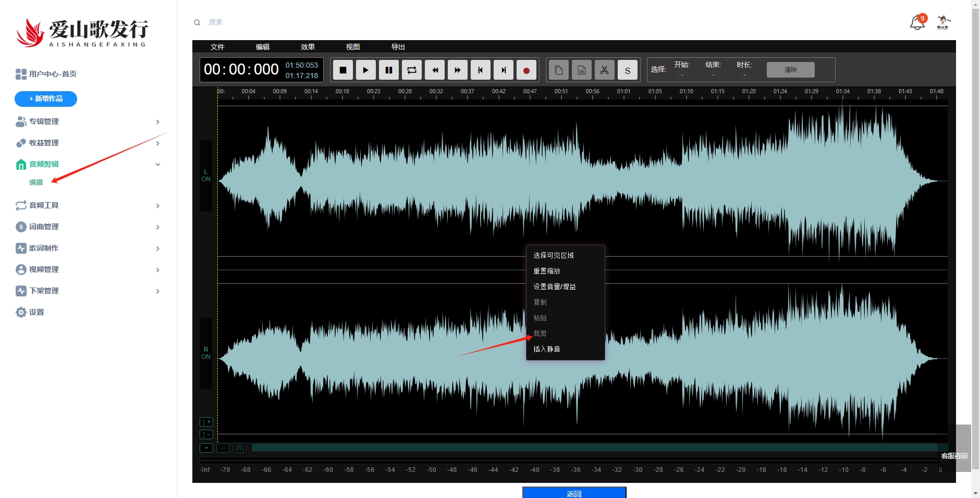Toggle the loop playback button
Viewport: 980px width, 498px height.
pos(411,70)
